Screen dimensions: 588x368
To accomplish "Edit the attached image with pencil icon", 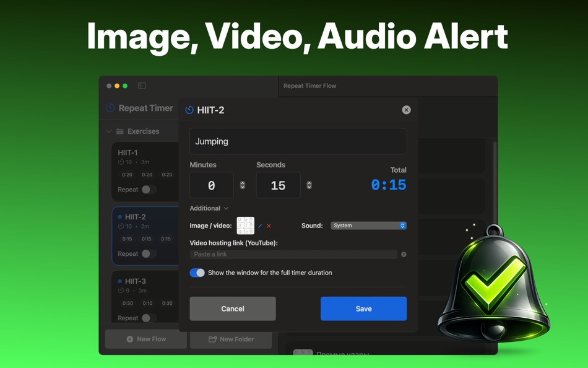I will point(260,226).
